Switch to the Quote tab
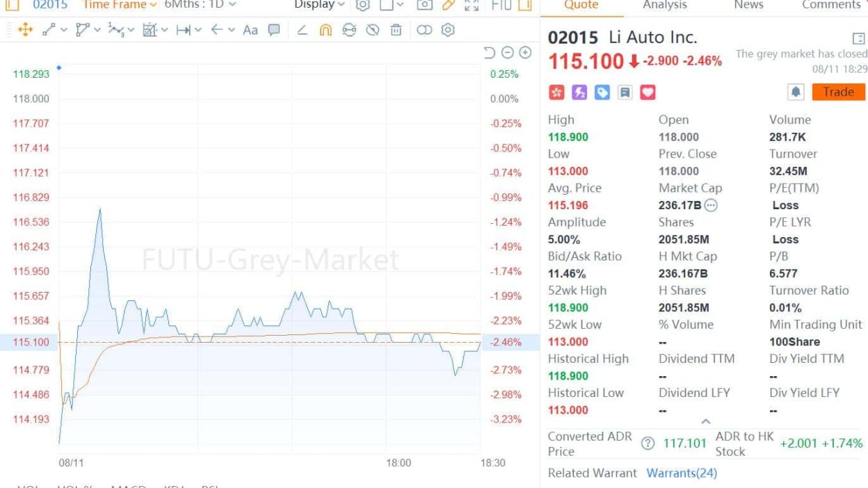 (581, 5)
